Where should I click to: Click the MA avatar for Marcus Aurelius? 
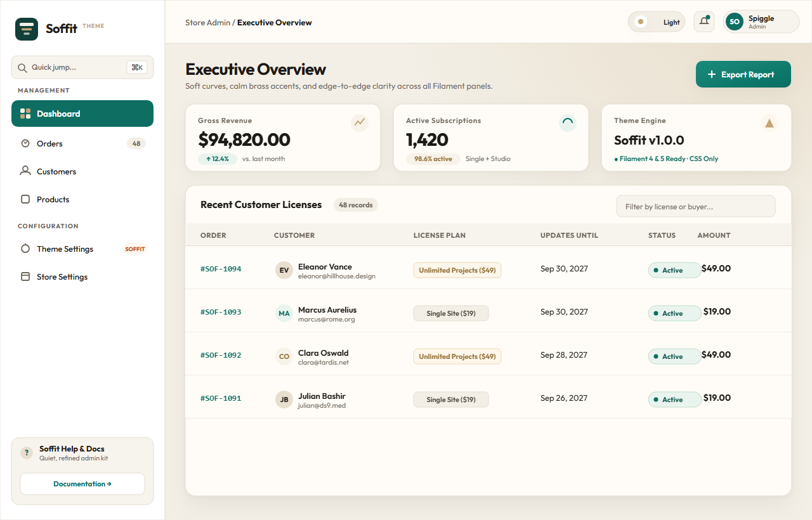284,313
